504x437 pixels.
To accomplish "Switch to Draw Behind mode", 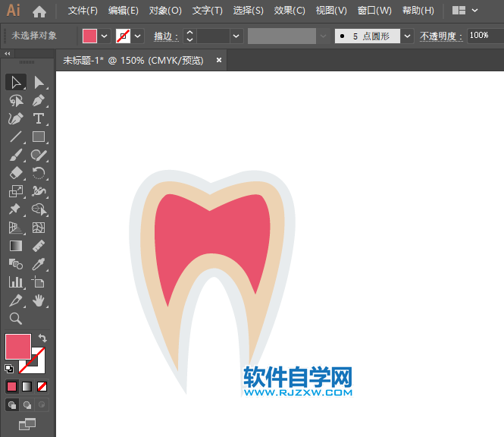I will pyautogui.click(x=27, y=405).
